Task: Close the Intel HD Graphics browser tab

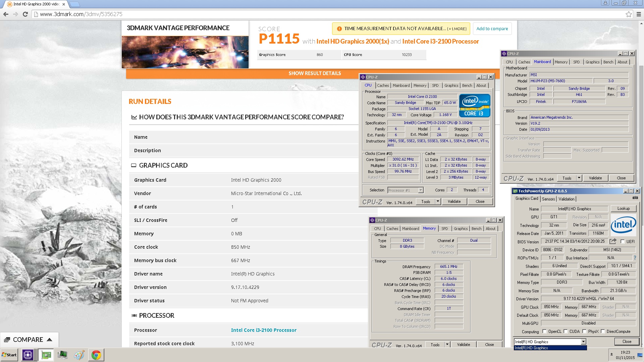Action: tap(64, 4)
